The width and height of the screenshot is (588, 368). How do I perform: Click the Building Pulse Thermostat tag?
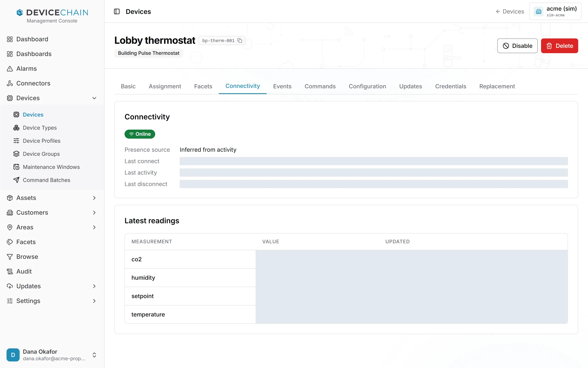pos(148,53)
